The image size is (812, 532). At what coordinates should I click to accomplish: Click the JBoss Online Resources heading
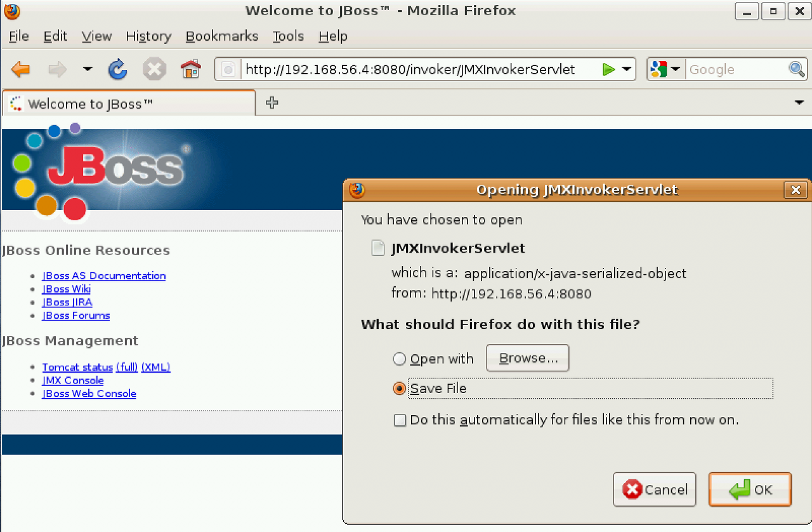click(x=86, y=250)
